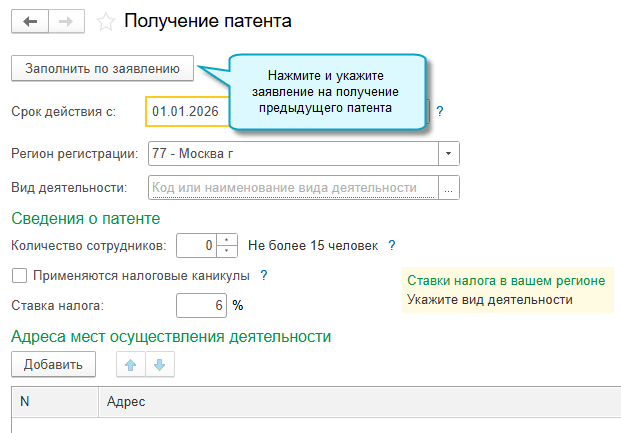Screen dimensions: 621x433
Task: Click the forward navigation arrow
Action: (64, 21)
